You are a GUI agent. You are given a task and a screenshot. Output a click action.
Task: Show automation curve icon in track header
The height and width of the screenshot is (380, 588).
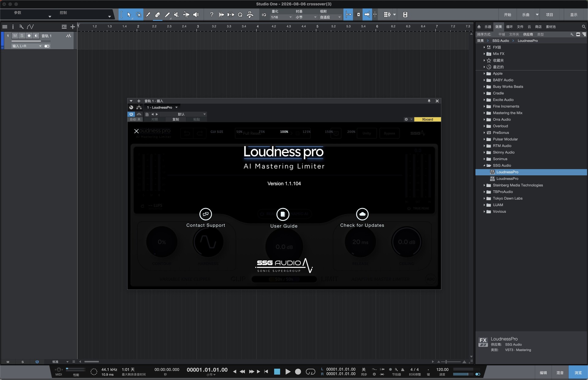30,27
